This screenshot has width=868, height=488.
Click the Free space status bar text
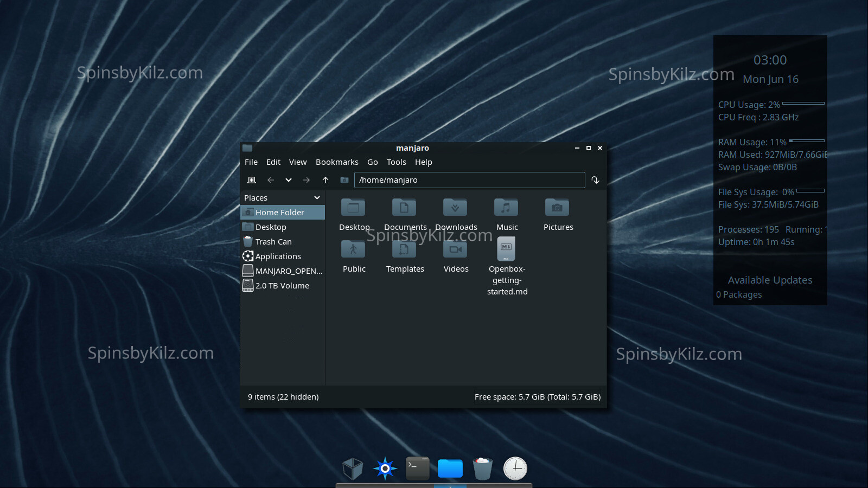pyautogui.click(x=538, y=397)
